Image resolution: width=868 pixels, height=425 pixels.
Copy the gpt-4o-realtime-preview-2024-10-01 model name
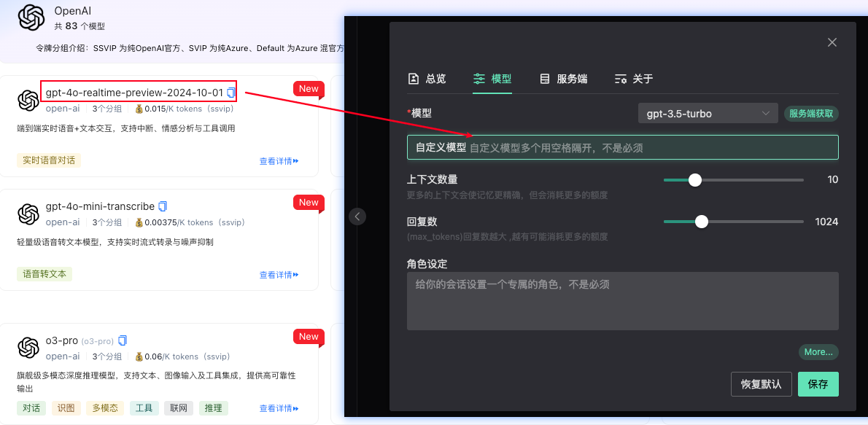[x=230, y=92]
